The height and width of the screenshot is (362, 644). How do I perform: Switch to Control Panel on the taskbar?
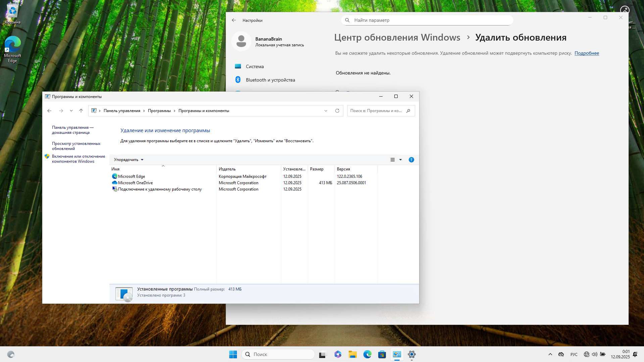397,354
